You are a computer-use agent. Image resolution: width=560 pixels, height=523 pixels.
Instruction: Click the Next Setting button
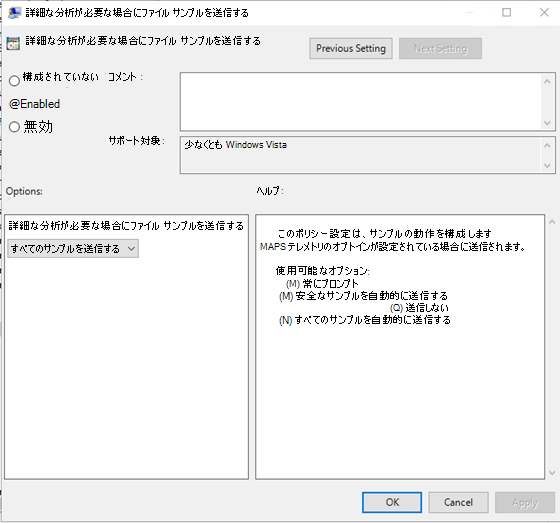[440, 49]
